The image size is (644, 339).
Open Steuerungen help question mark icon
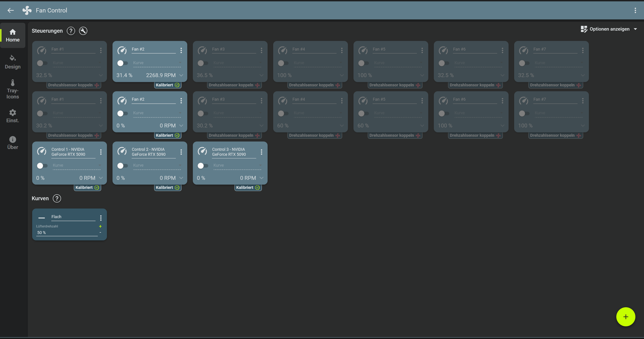71,31
